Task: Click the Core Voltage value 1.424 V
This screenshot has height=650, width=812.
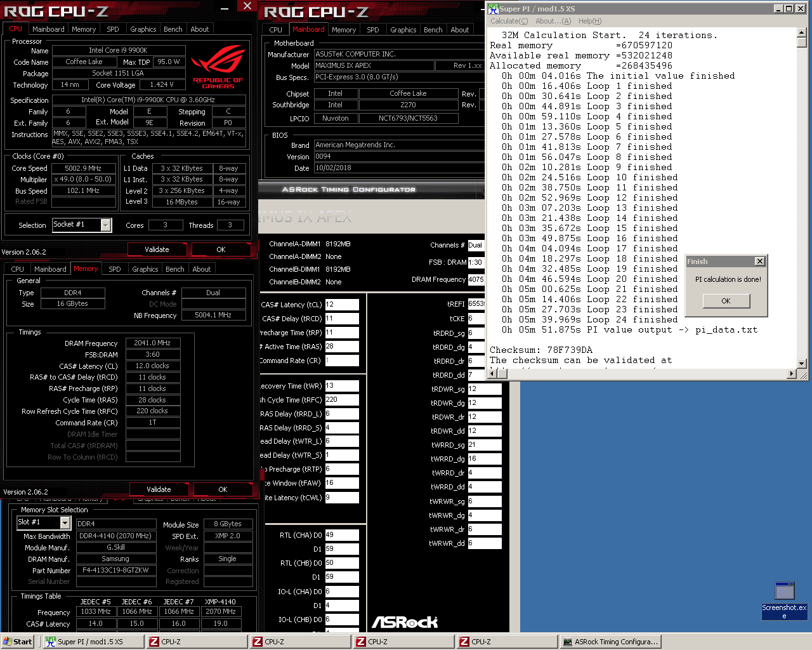Action: (162, 84)
